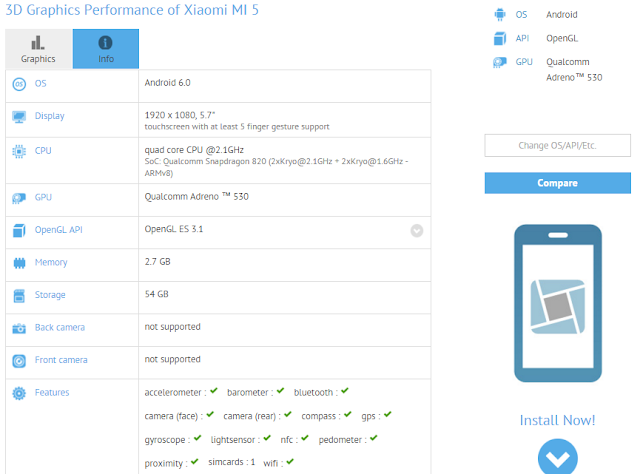The width and height of the screenshot is (640, 474).
Task: Click the touchscreen gesture support text
Action: click(x=237, y=127)
